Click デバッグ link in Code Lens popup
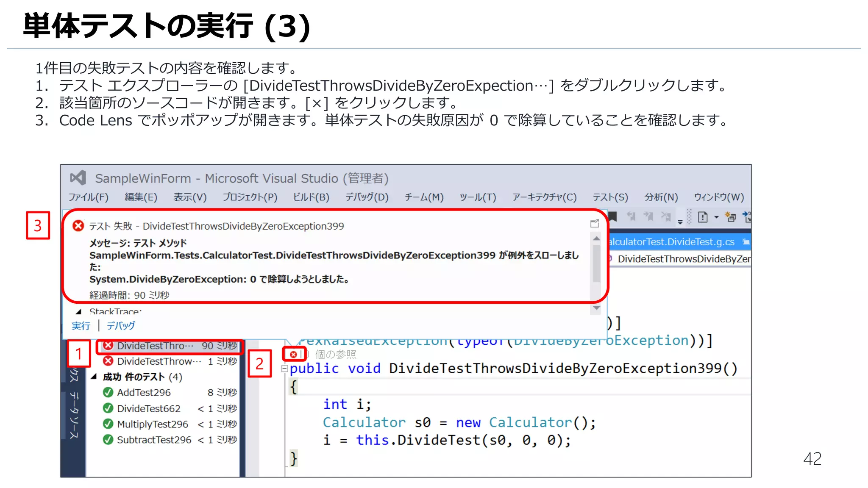This screenshot has width=868, height=488. (x=121, y=325)
